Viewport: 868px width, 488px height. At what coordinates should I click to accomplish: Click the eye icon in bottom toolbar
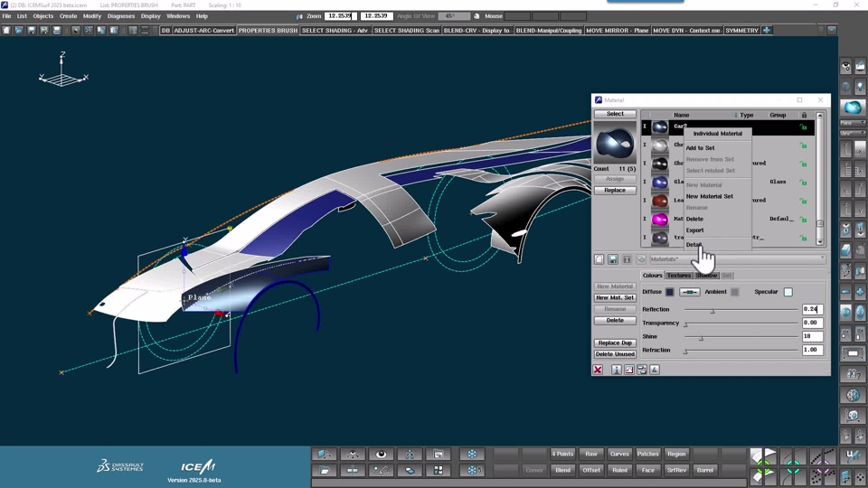381,455
